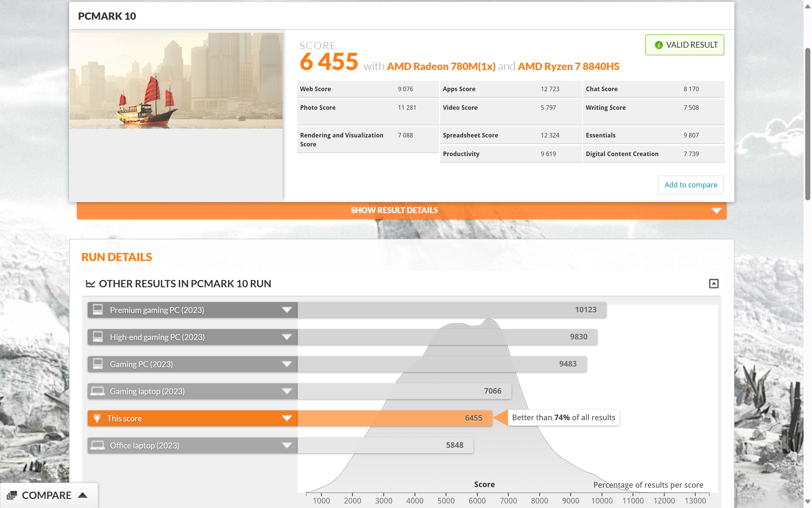812x508 pixels.
Task: Expand High-end gaming PC (2023) dropdown arrow
Action: (x=286, y=337)
